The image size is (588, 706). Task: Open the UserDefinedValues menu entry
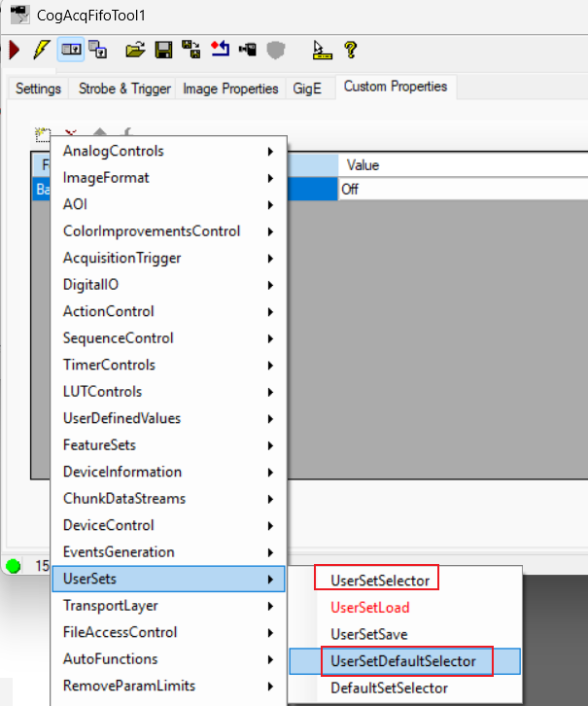[x=169, y=418]
